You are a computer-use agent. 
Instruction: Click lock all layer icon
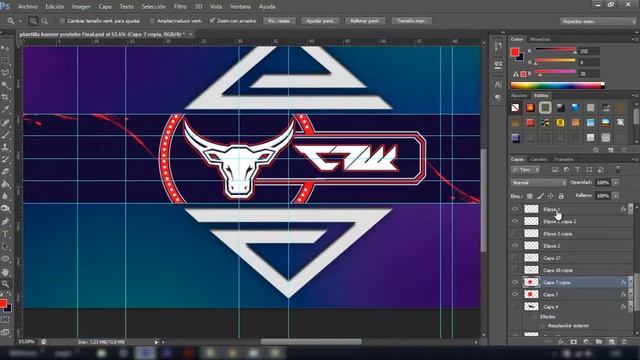pos(561,196)
